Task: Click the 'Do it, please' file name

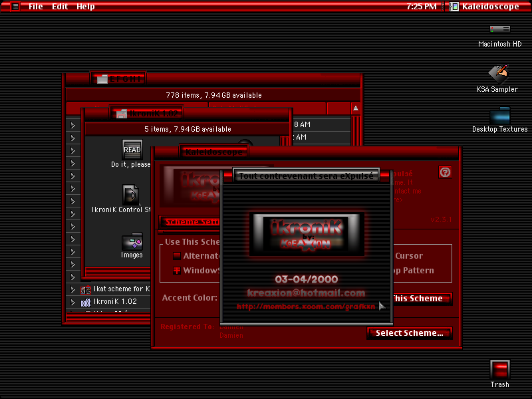Action: click(x=130, y=164)
